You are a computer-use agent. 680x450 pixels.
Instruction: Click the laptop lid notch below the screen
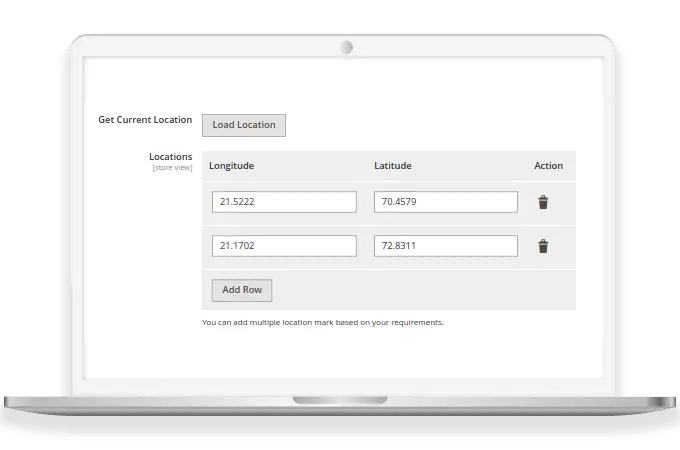340,401
